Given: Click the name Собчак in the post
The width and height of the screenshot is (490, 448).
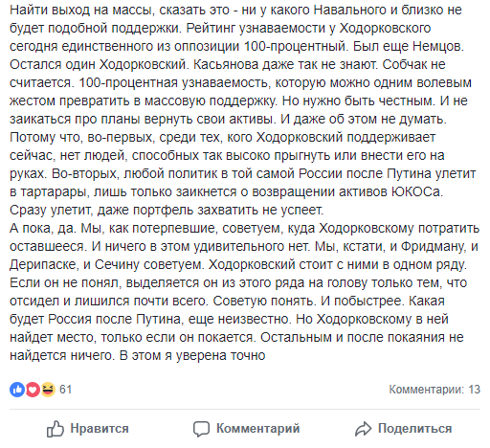Looking at the screenshot, I should (x=405, y=65).
